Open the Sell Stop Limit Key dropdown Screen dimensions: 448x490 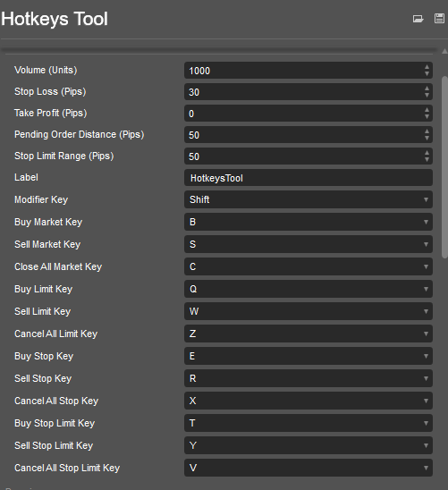[x=309, y=445]
